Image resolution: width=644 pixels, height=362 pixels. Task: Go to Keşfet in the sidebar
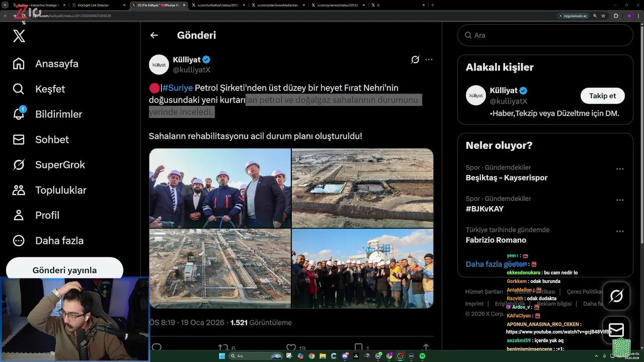(x=39, y=89)
